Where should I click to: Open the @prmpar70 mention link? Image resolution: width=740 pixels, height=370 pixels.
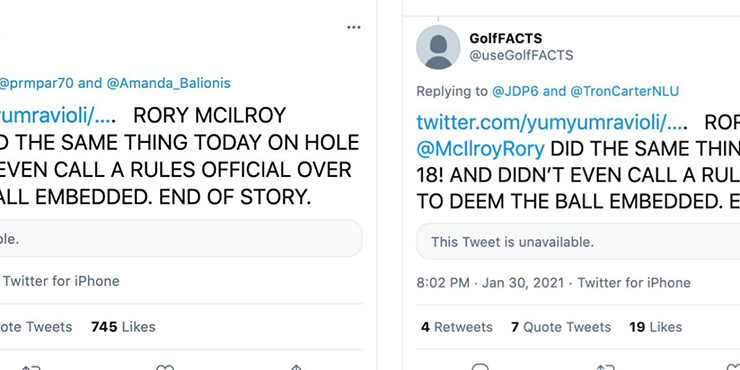[37, 84]
